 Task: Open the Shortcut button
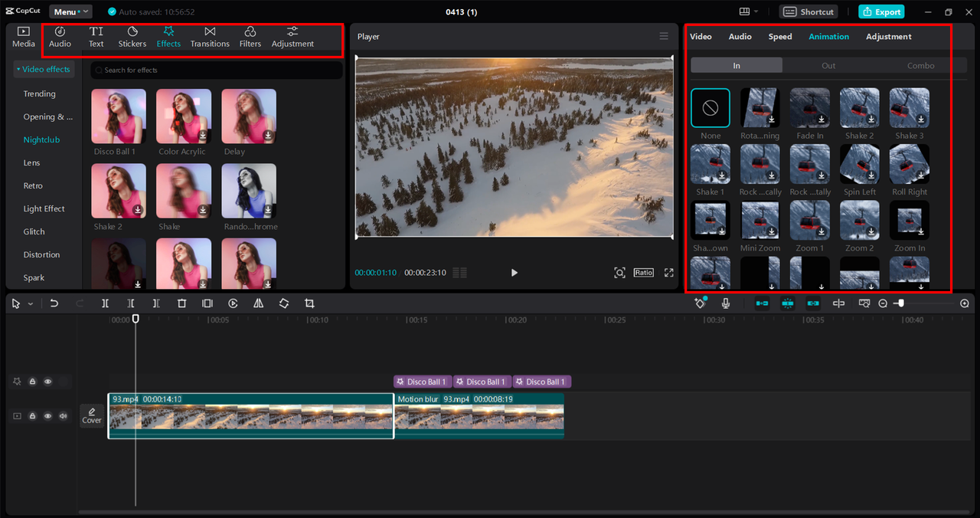[x=808, y=11]
